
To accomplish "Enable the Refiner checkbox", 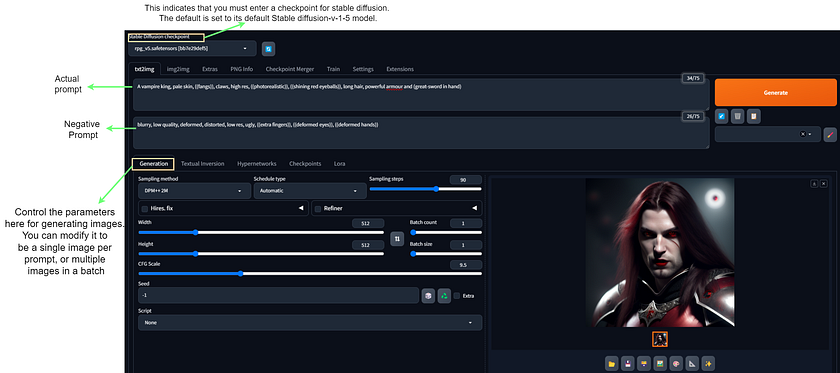I will pyautogui.click(x=318, y=208).
